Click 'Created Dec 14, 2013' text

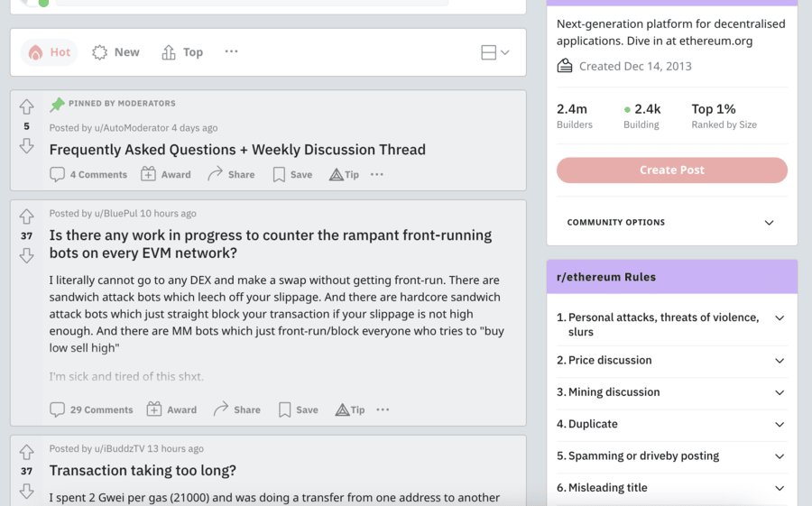635,66
